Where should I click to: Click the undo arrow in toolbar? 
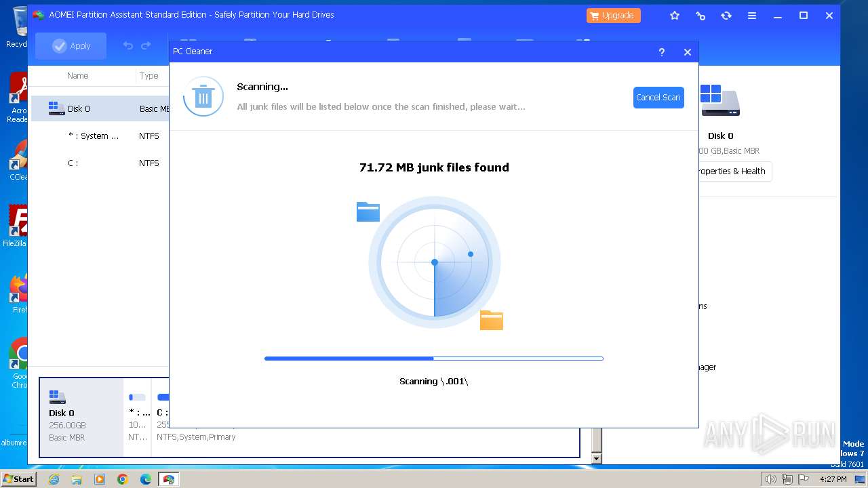[127, 46]
